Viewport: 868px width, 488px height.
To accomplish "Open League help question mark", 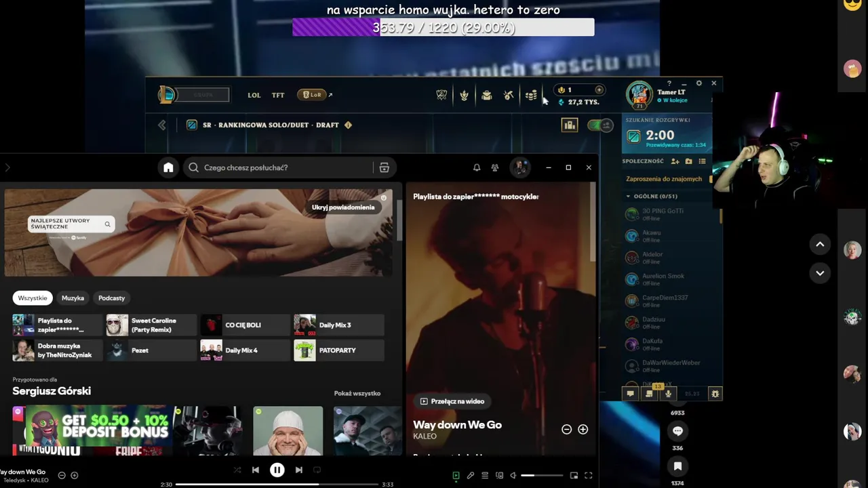I will [x=669, y=83].
